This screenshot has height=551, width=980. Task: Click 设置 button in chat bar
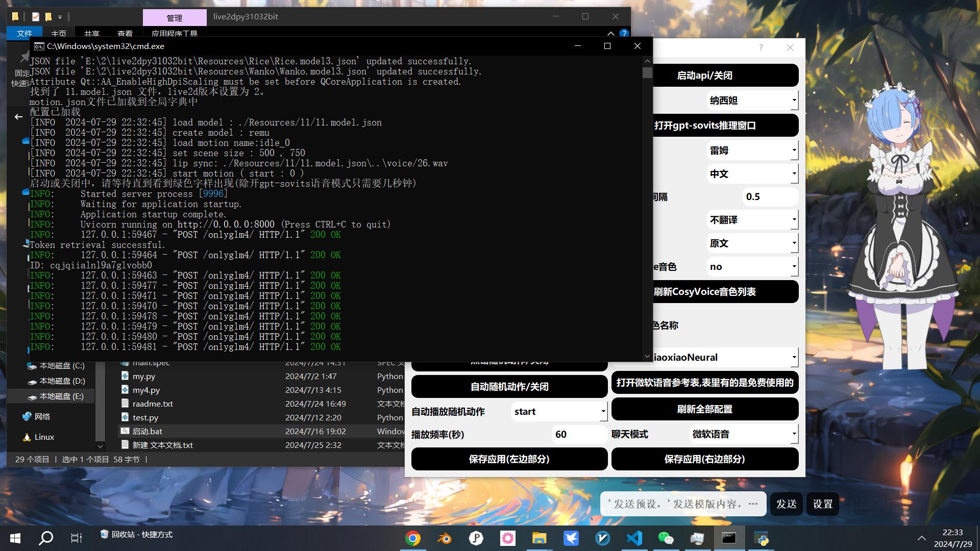[x=823, y=504]
